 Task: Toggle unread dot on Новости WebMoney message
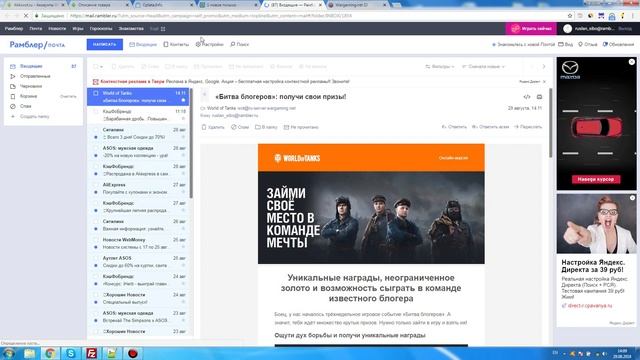96,247
